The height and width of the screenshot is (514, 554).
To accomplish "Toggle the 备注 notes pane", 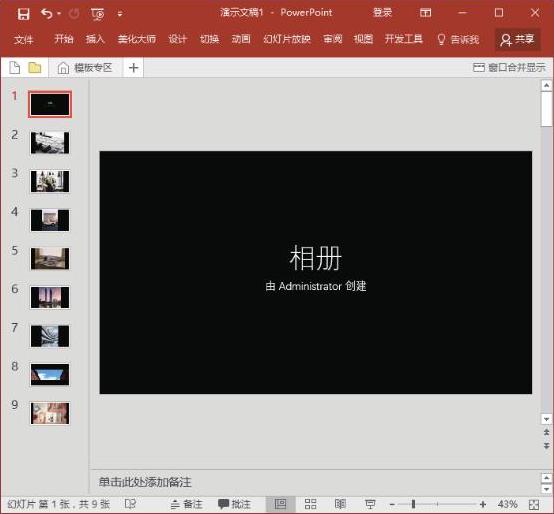I will (186, 504).
